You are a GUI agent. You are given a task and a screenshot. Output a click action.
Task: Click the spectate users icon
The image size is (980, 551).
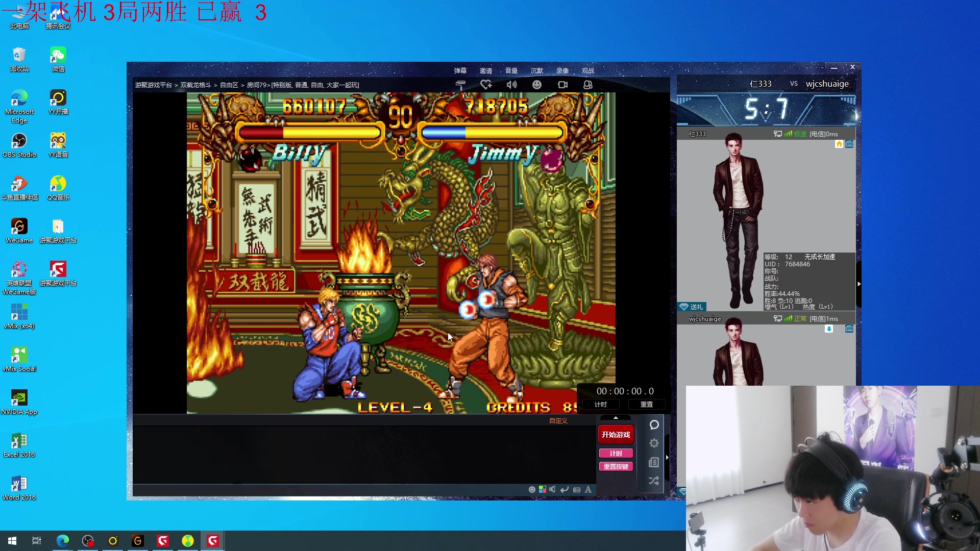(x=588, y=85)
